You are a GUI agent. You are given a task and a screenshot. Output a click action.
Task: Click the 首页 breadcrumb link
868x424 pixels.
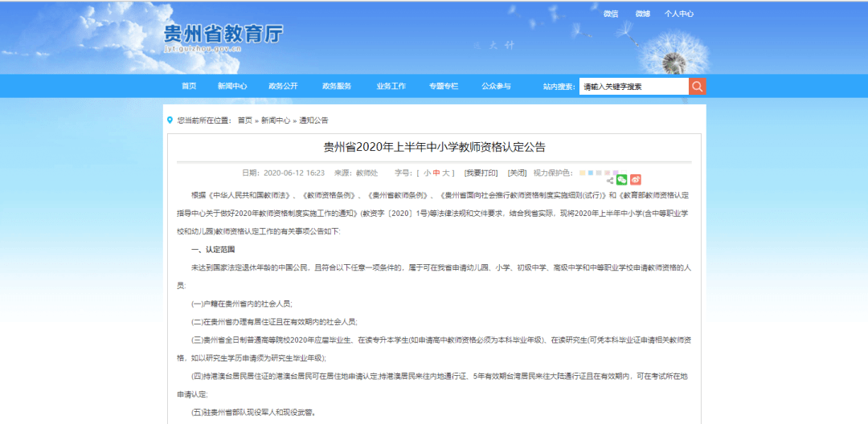[245, 120]
